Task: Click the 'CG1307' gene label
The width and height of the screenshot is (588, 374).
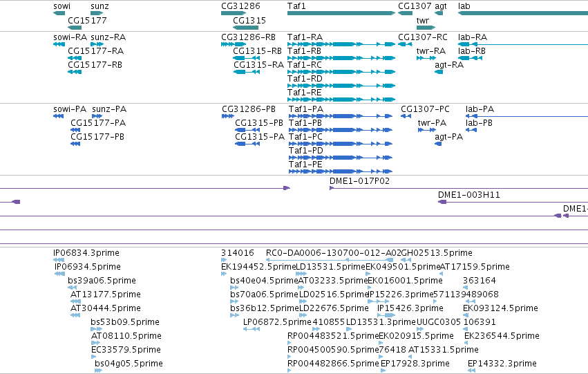Action: pos(415,6)
